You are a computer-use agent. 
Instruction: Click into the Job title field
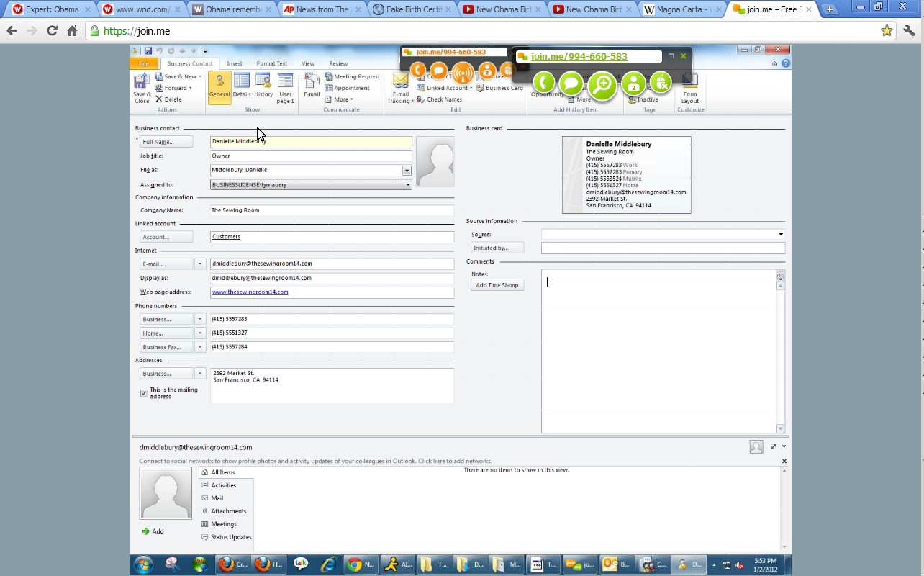tap(311, 156)
